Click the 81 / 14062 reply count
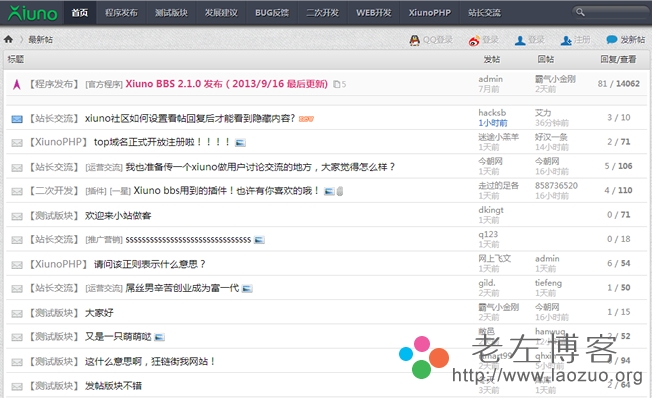 tap(618, 84)
